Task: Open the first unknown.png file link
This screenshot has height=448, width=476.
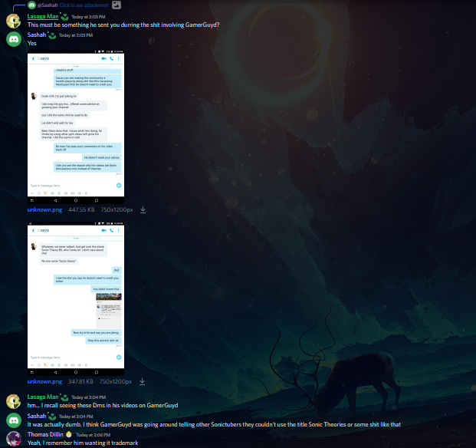Action: pos(44,210)
